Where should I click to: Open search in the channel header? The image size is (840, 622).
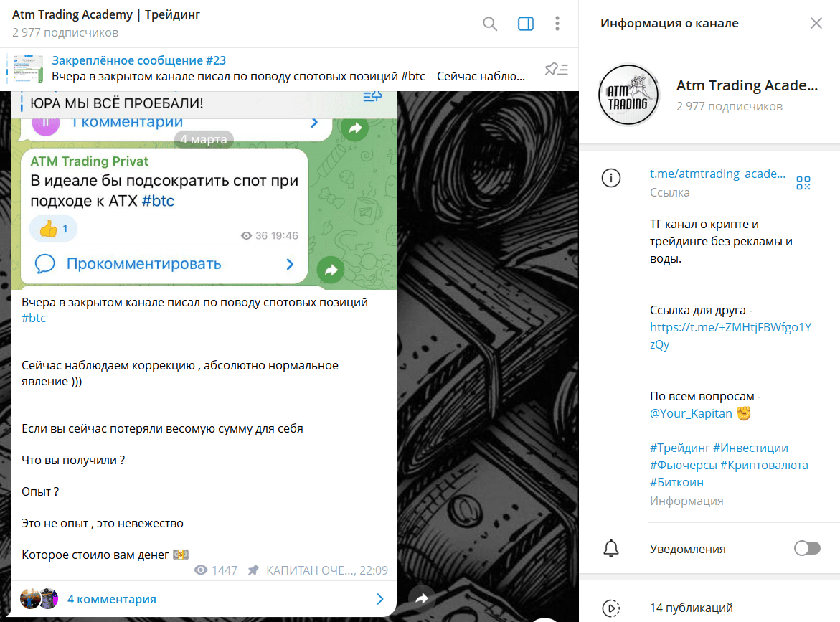pos(490,24)
